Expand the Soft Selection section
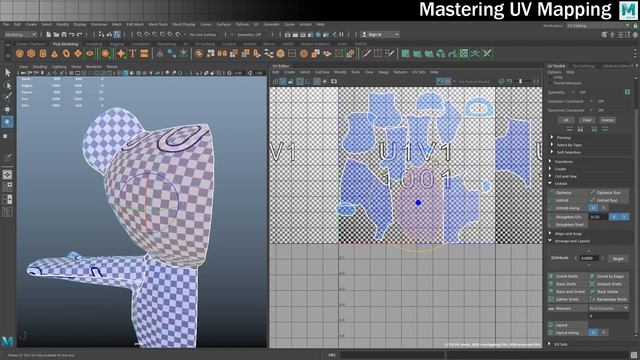640x360 pixels. pos(552,152)
